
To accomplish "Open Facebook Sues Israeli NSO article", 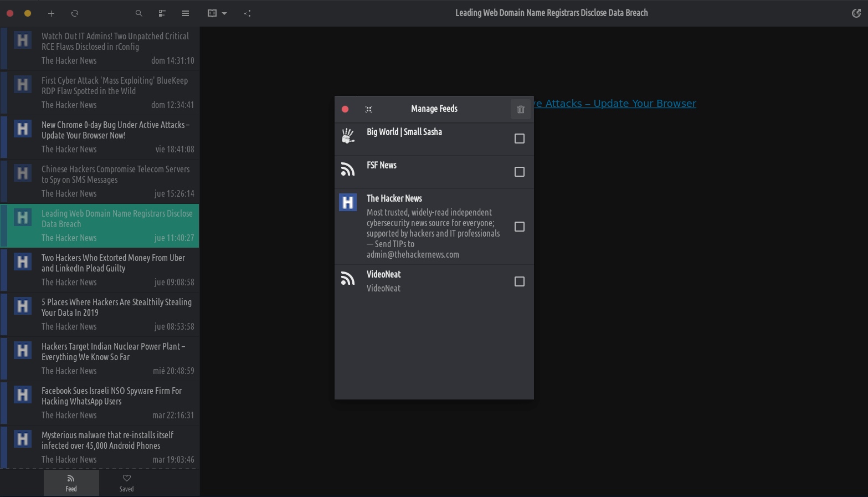I will [x=100, y=403].
